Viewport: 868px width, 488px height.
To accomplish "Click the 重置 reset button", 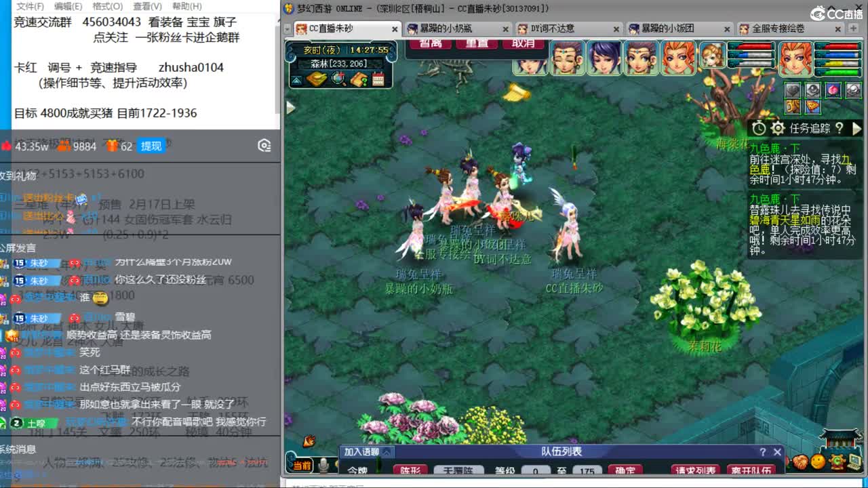I will pyautogui.click(x=477, y=43).
